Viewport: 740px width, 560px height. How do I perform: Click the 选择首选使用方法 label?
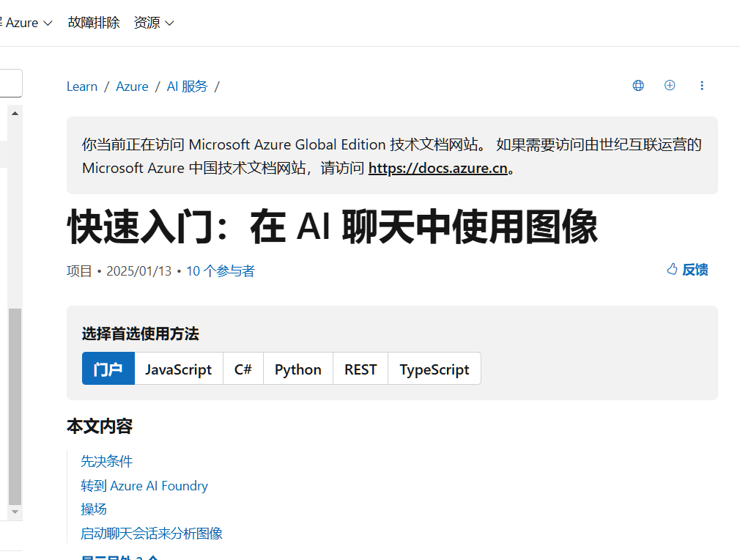[141, 334]
